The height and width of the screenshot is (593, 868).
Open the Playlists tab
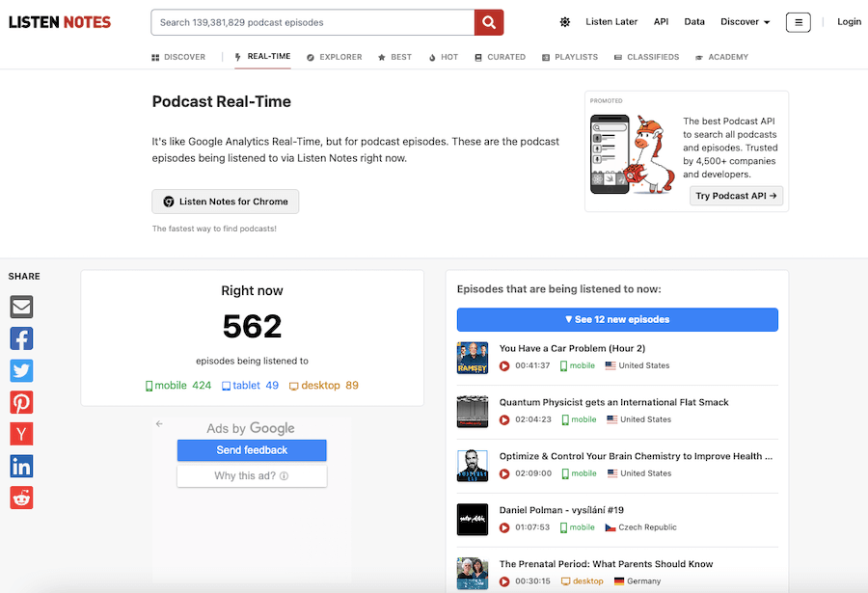tap(570, 57)
